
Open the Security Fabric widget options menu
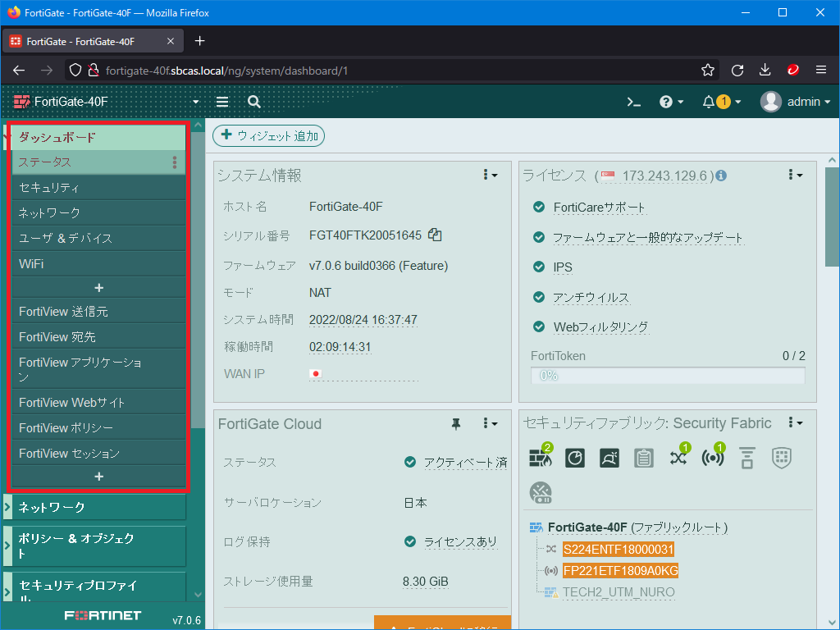(x=796, y=422)
